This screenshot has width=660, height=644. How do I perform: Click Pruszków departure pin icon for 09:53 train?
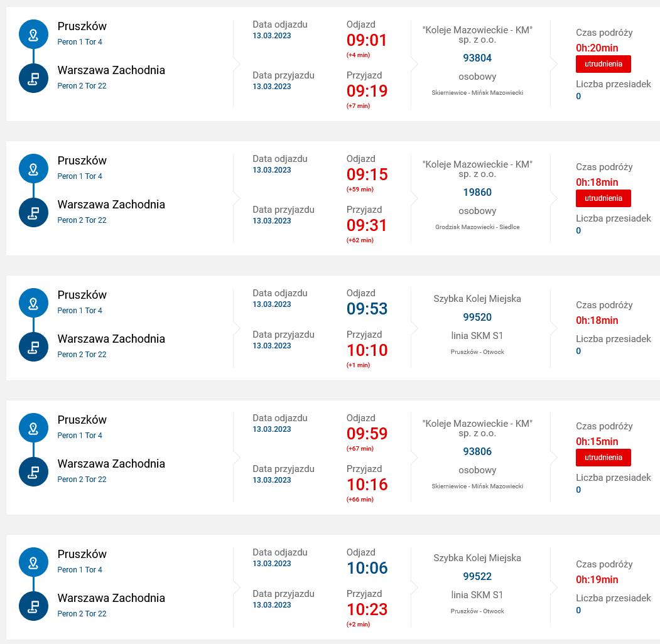click(x=34, y=303)
